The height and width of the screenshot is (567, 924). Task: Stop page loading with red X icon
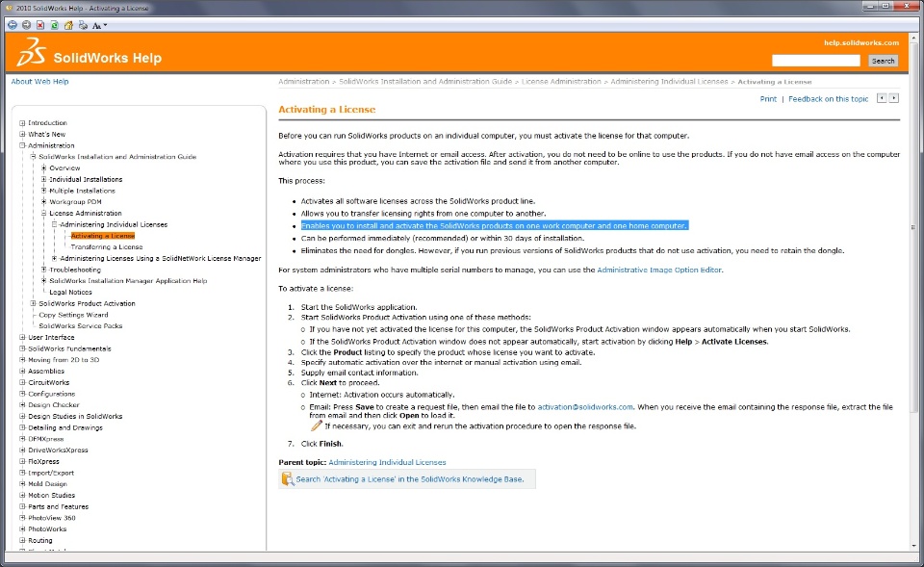pyautogui.click(x=40, y=25)
